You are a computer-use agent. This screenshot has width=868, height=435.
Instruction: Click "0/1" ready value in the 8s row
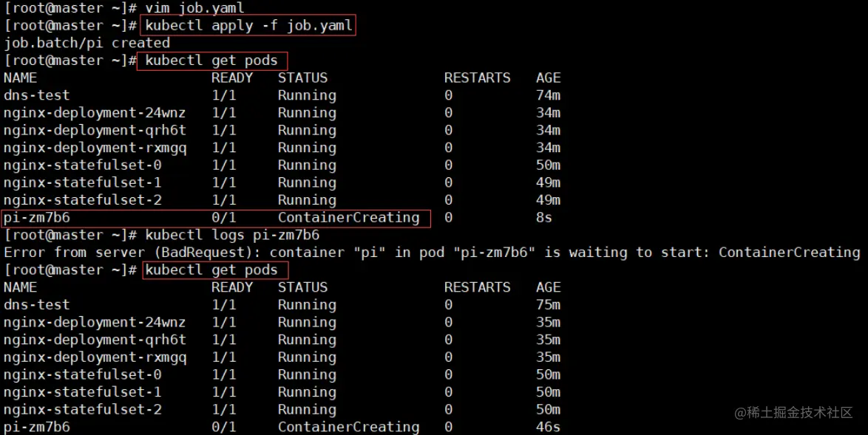[x=223, y=218]
